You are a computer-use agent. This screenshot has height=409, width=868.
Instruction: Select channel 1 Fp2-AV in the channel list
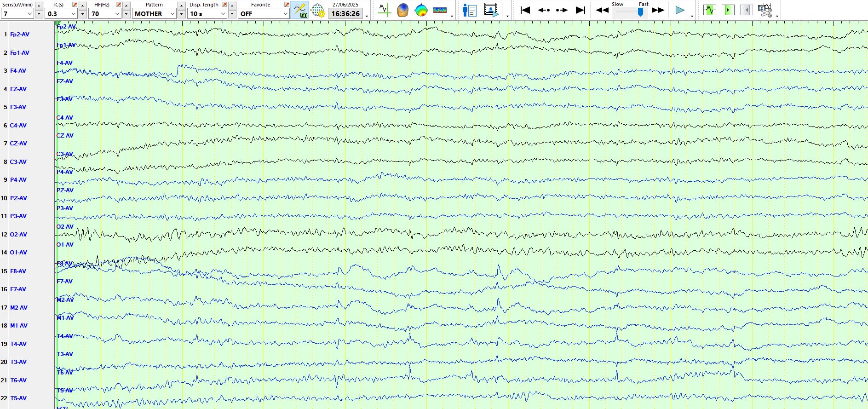point(19,35)
